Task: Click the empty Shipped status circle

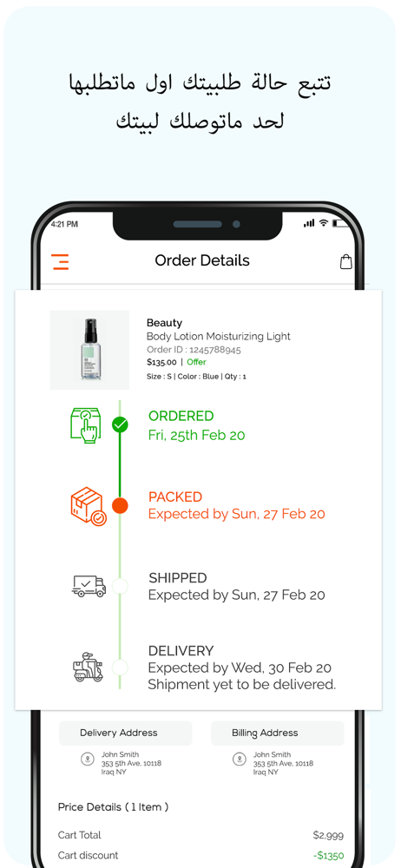Action: (120, 586)
